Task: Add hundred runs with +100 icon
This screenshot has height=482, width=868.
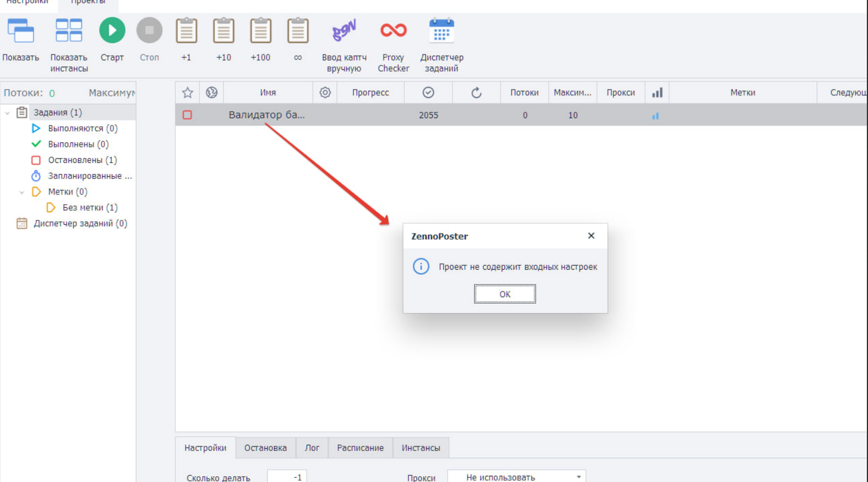Action: pos(261,30)
